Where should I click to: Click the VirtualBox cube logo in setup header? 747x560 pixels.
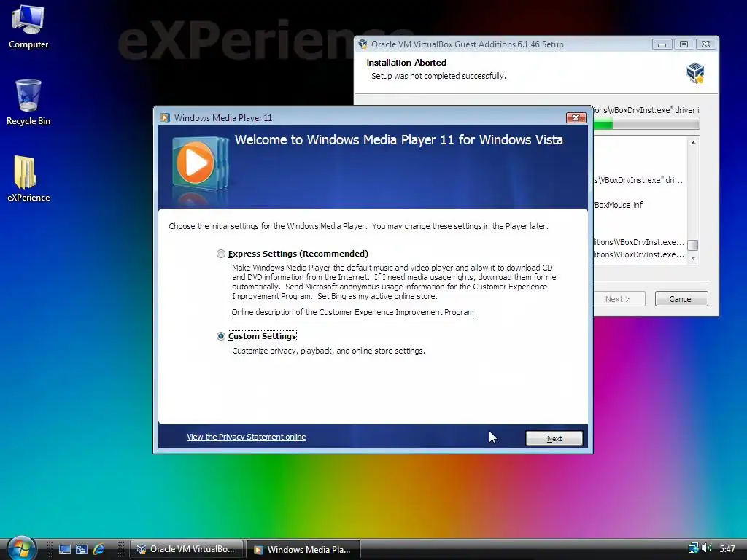pos(695,73)
